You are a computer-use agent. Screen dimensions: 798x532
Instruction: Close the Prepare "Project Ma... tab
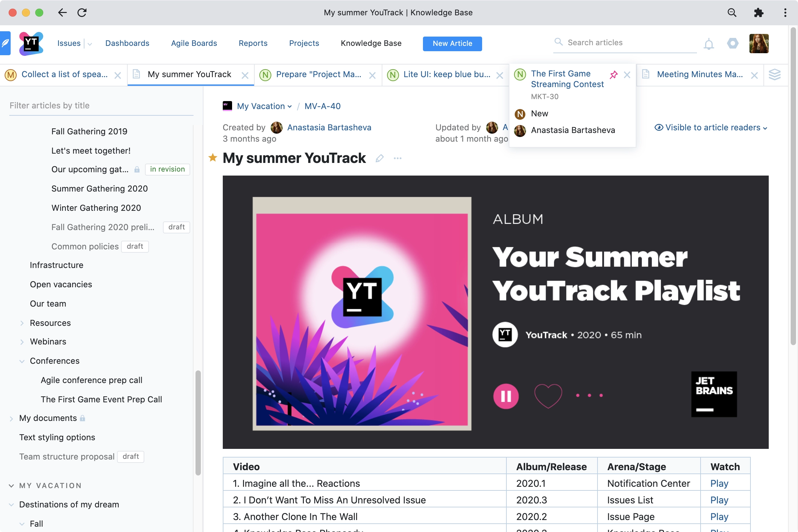372,75
